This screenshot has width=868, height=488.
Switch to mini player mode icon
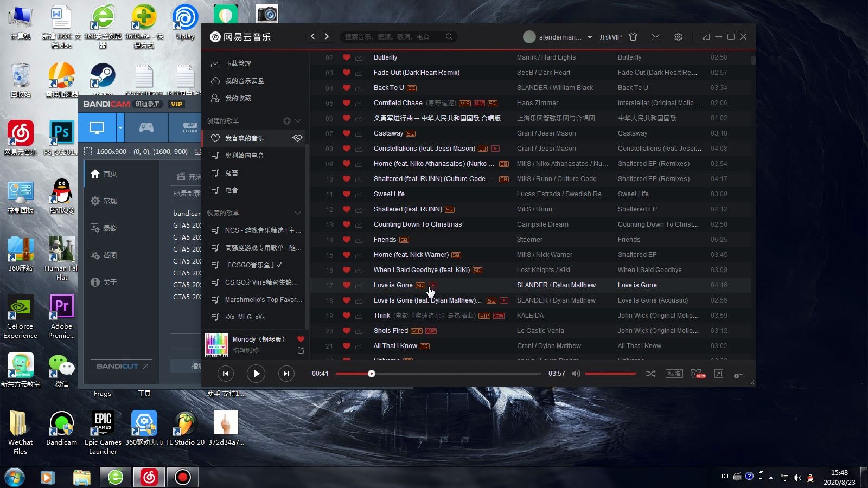(706, 37)
